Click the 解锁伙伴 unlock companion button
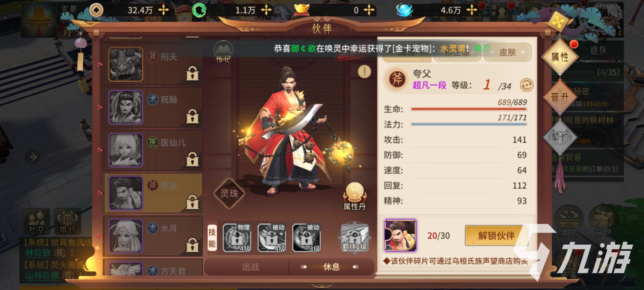 pos(496,235)
